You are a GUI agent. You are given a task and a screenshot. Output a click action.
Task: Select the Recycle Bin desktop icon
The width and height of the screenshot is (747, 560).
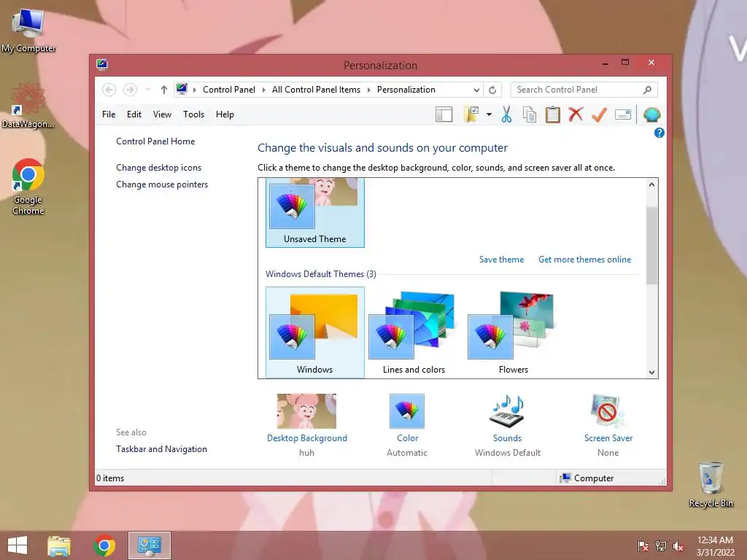coord(711,485)
